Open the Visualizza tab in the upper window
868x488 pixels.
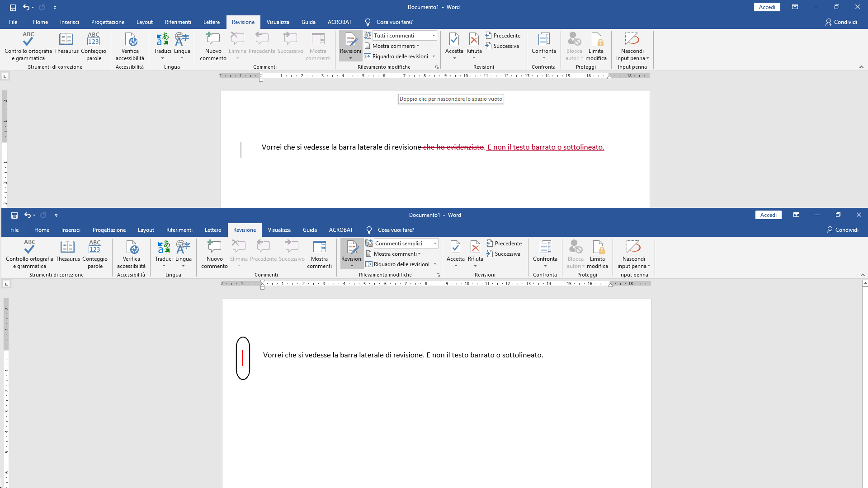point(278,22)
